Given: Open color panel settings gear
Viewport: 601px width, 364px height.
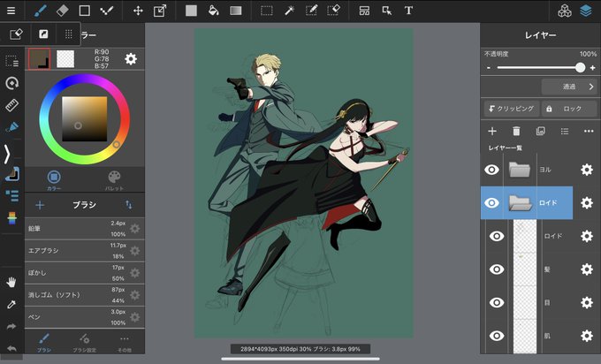Looking at the screenshot, I should [x=131, y=59].
